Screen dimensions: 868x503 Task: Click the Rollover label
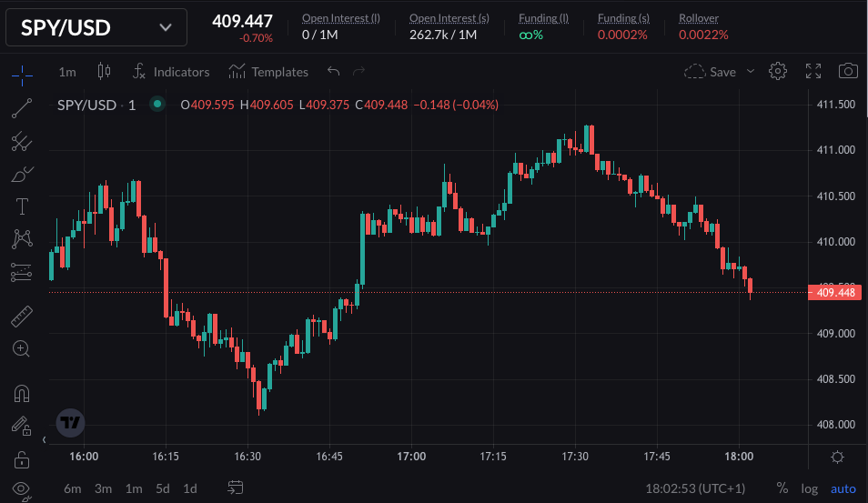click(x=699, y=18)
